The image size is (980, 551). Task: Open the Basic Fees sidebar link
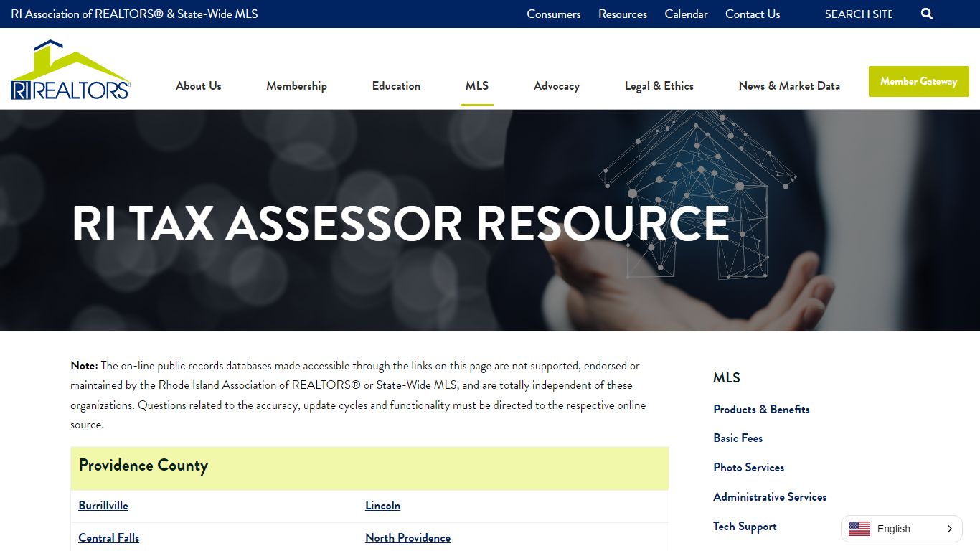pyautogui.click(x=738, y=438)
